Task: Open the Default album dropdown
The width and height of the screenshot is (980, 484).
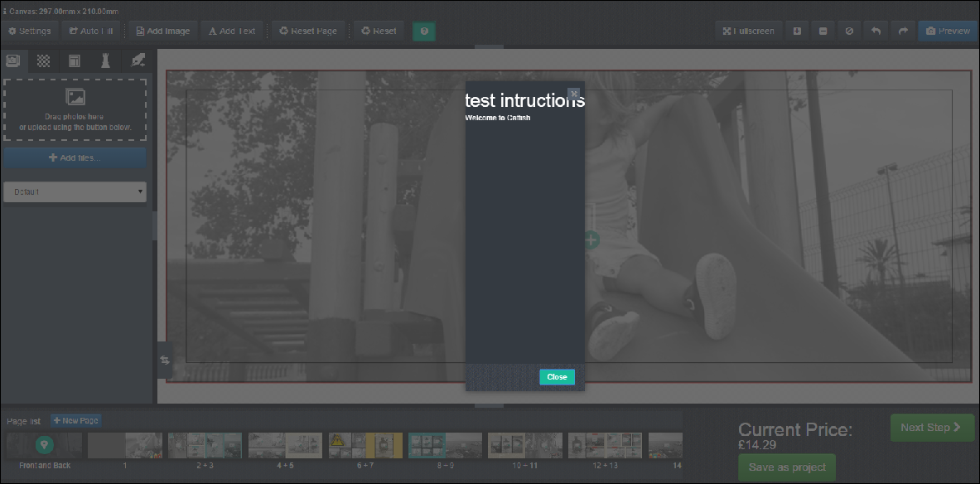Action: tap(75, 192)
